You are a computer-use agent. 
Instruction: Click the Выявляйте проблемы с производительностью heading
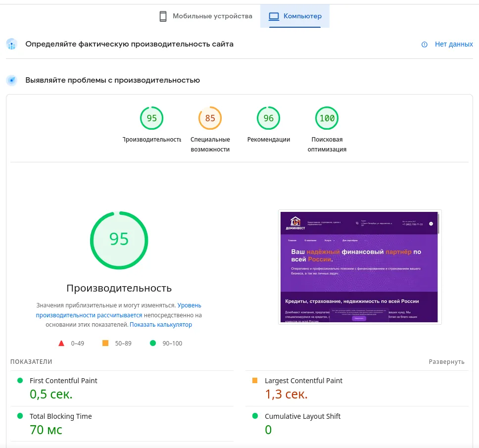112,80
